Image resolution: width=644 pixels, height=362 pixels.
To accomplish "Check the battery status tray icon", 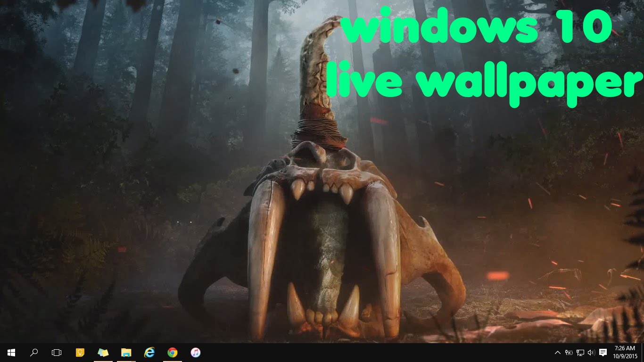I will (x=569, y=353).
